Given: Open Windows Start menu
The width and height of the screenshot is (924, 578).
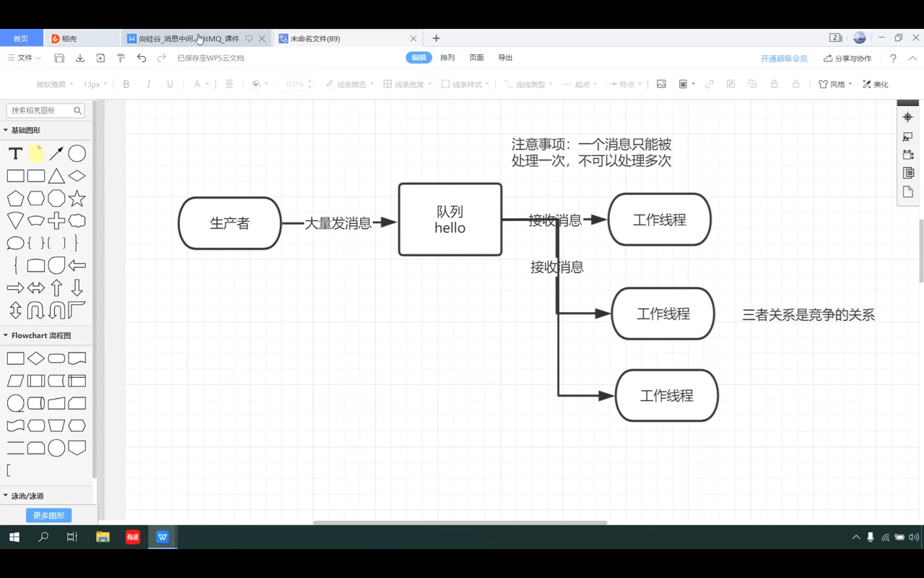Looking at the screenshot, I should (x=14, y=537).
